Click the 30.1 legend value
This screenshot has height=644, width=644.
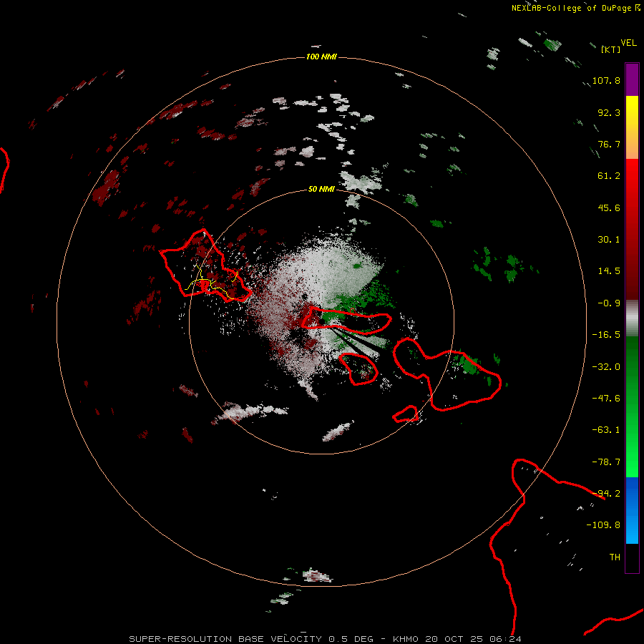click(x=609, y=240)
